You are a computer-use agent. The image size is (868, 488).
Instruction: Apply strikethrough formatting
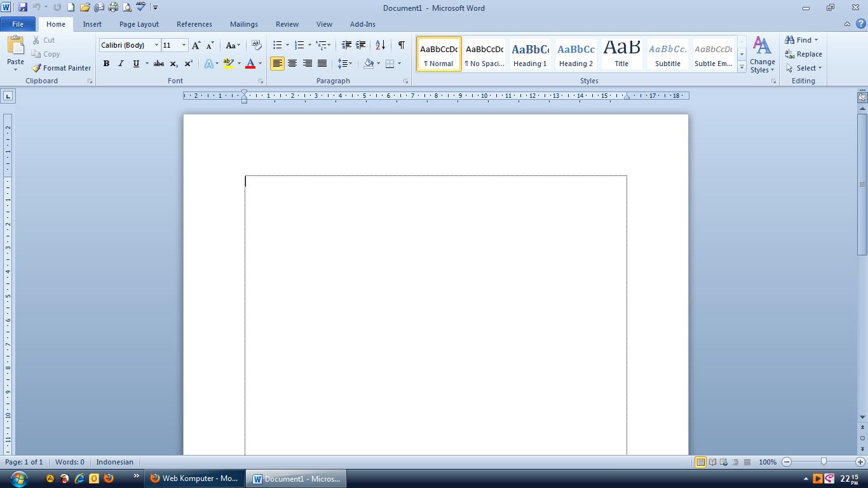click(x=158, y=64)
